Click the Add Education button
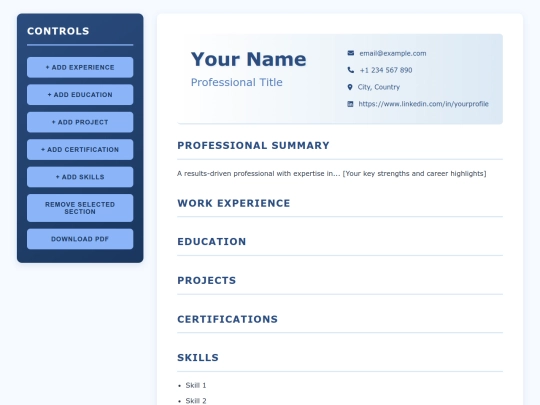Viewport: 540px width, 405px height. [80, 95]
